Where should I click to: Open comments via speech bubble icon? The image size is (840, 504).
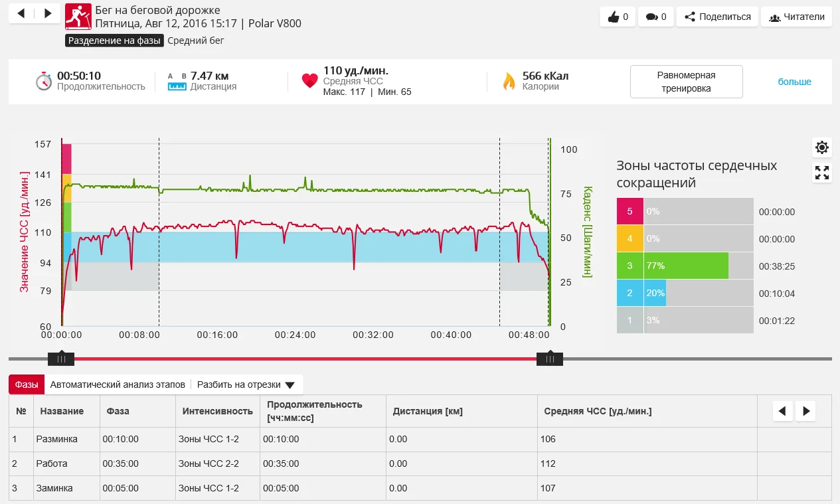655,17
